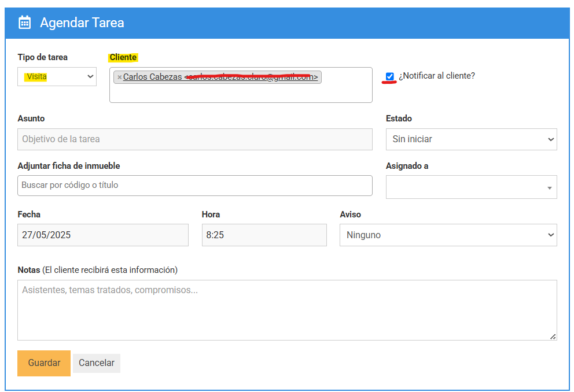Screen dimensions: 574x392
Task: Remove Carlos Cabezas client tag
Action: coord(119,77)
